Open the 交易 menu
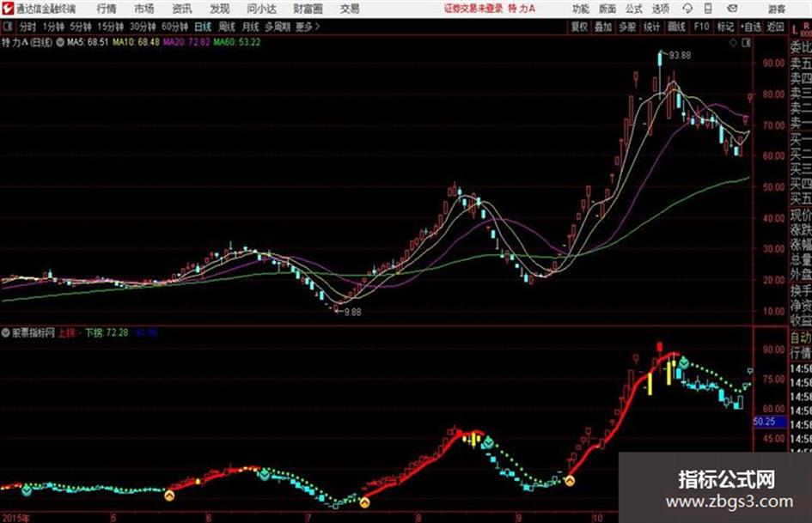The height and width of the screenshot is (523, 812). [x=350, y=9]
